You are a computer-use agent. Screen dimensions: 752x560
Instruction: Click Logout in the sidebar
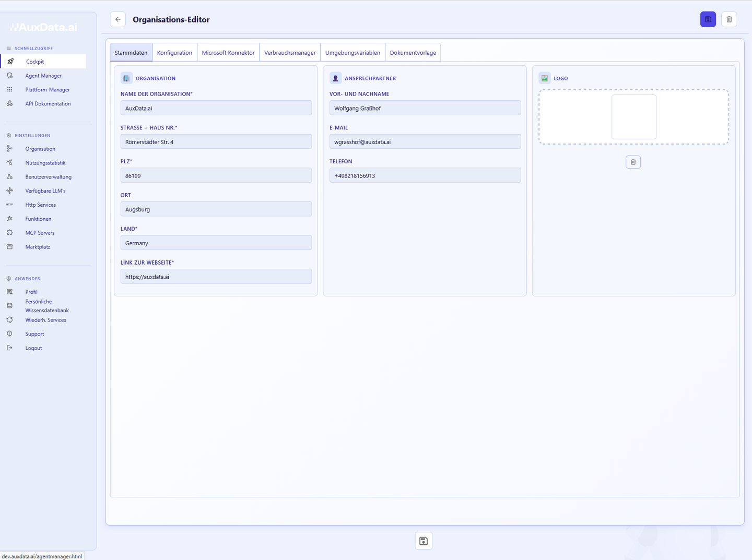tap(34, 348)
